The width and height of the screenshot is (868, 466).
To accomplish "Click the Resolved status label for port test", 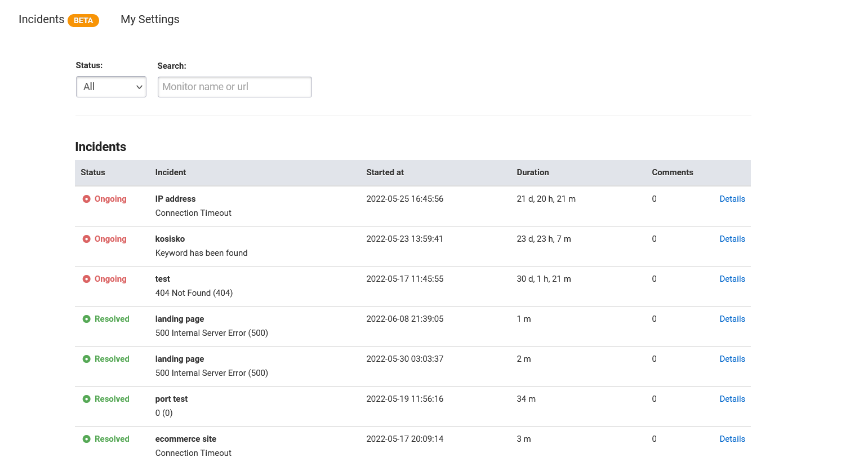I will (112, 399).
